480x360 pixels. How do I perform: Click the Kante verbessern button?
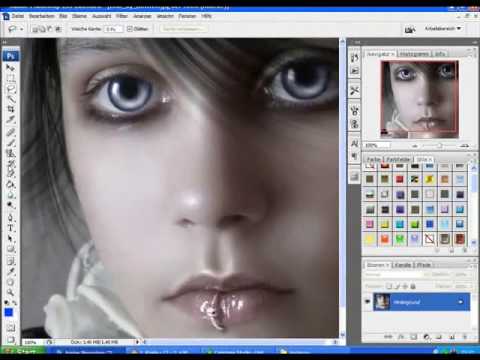(x=183, y=29)
